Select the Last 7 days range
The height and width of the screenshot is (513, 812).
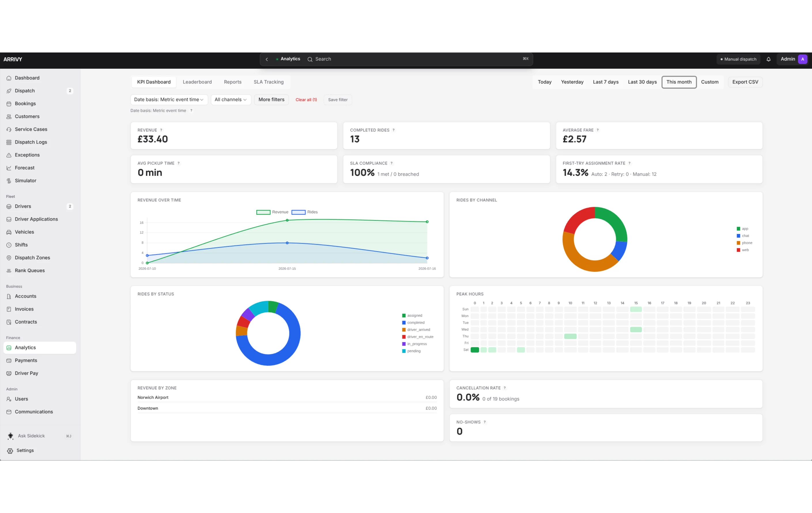pyautogui.click(x=606, y=82)
